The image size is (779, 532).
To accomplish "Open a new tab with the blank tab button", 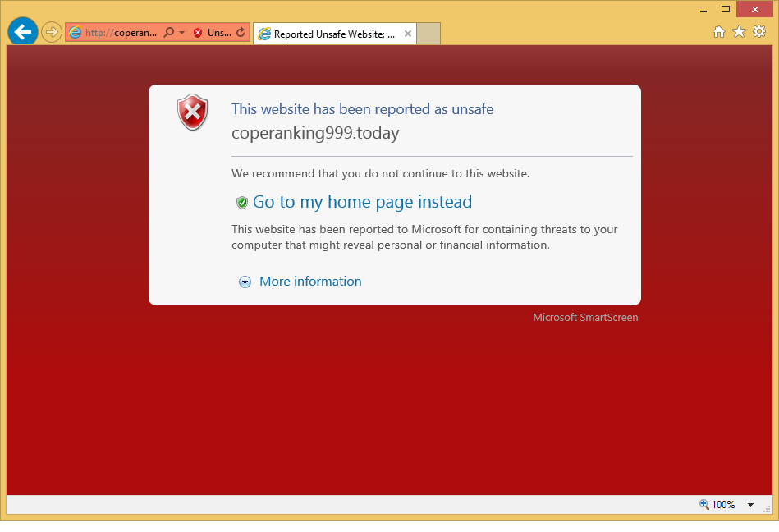I will pyautogui.click(x=428, y=34).
